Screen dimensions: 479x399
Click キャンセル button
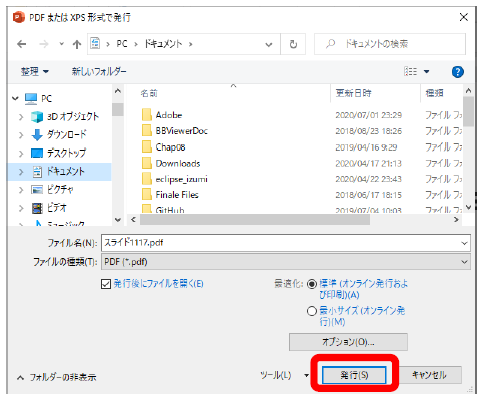click(x=429, y=375)
